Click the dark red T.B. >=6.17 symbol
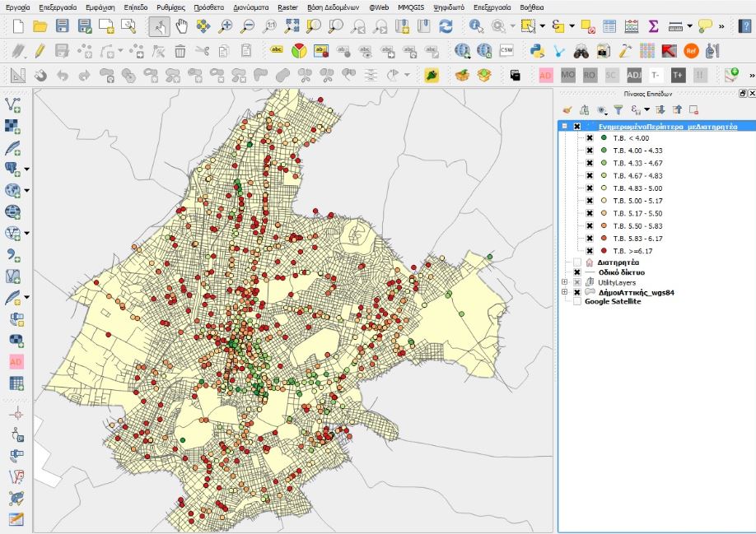The height and width of the screenshot is (534, 756). pyautogui.click(x=604, y=250)
